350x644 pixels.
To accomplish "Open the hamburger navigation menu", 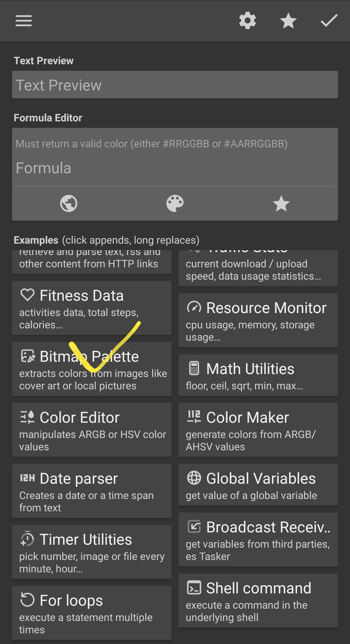I will pos(24,21).
